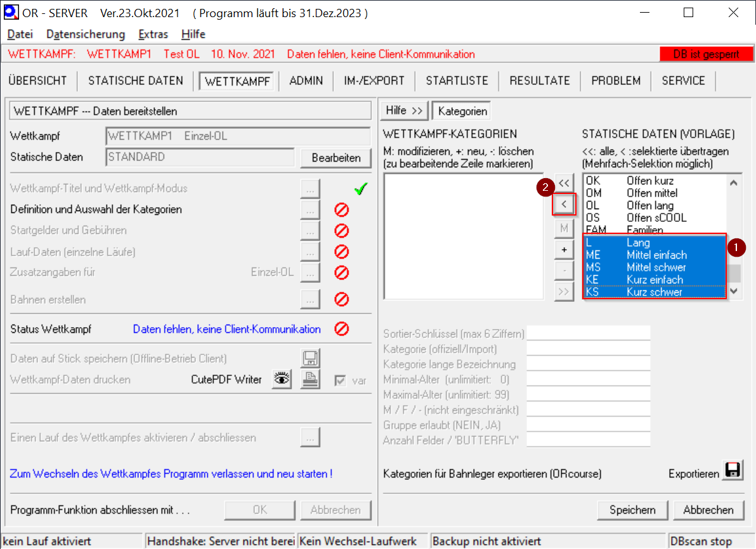Transfer all categories with double left arrow
The image size is (756, 549).
564,183
